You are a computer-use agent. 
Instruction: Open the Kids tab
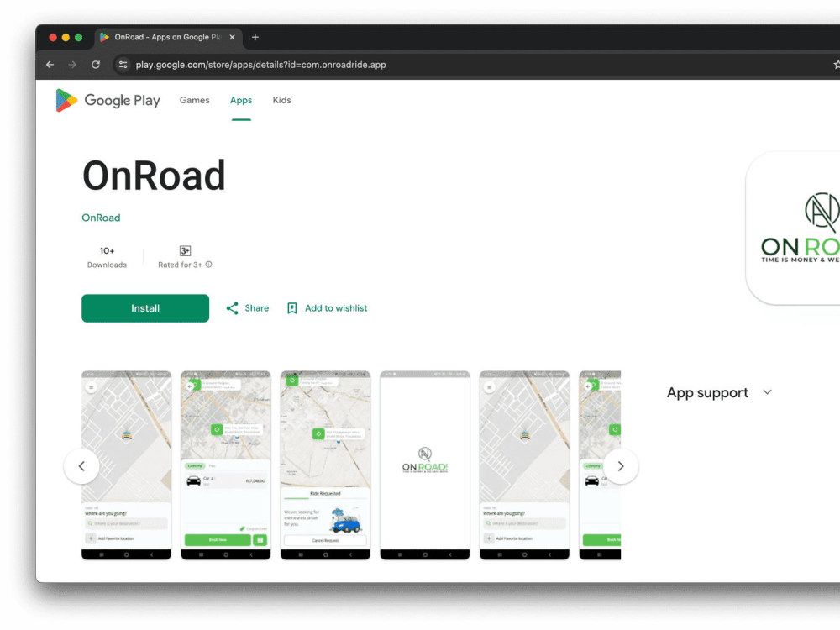[281, 100]
